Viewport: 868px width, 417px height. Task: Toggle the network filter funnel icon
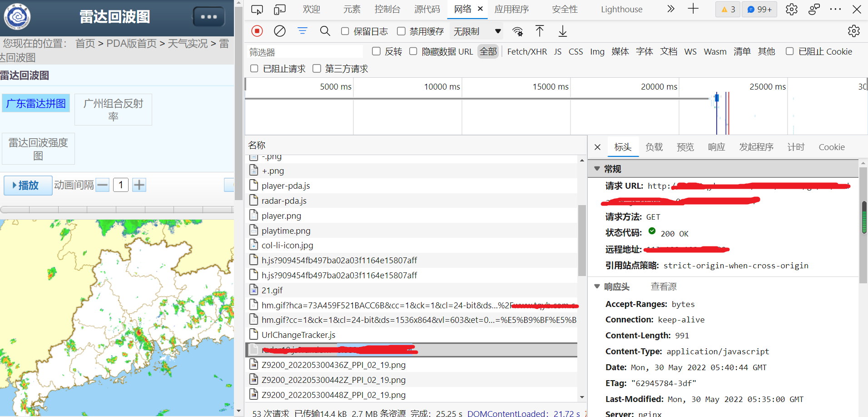tap(303, 31)
